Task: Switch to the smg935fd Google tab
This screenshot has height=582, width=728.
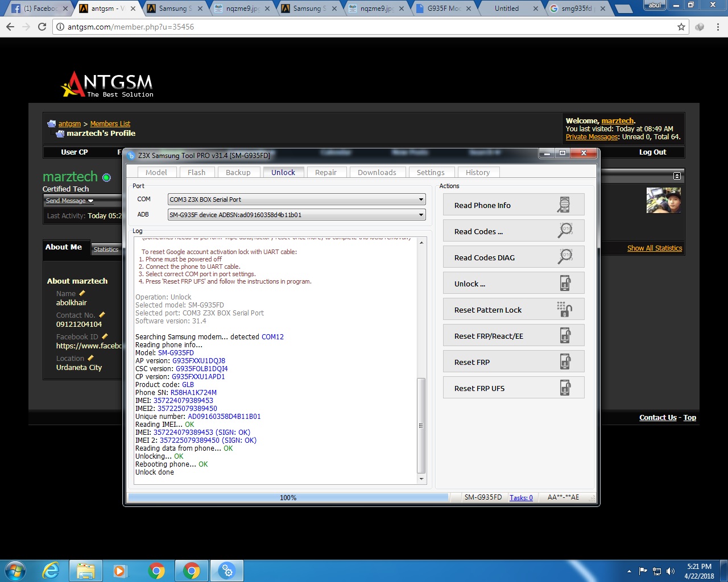Action: (x=577, y=9)
